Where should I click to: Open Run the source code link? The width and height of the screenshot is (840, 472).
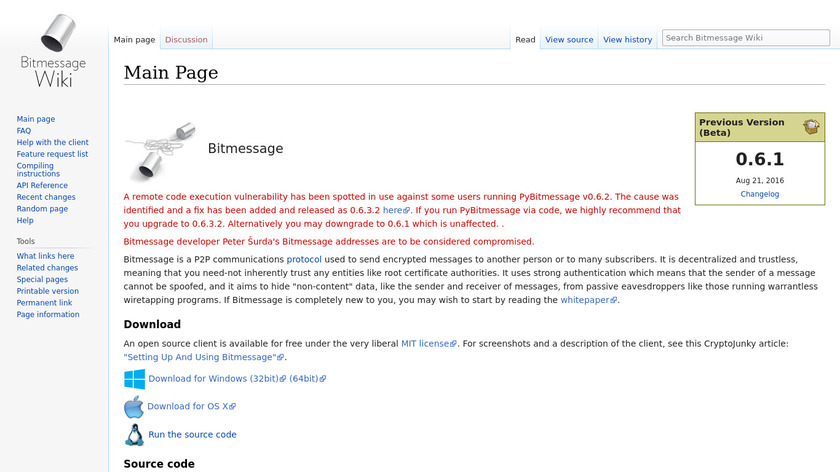click(x=192, y=434)
